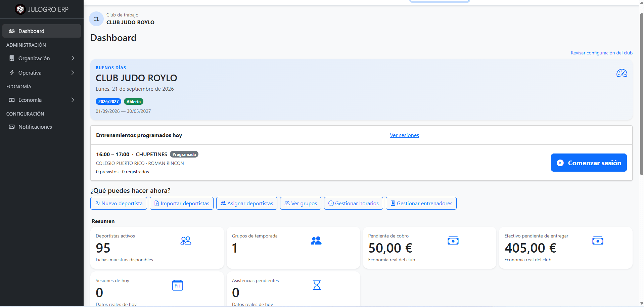Click the Gestionar entrenadores button
The height and width of the screenshot is (307, 644).
click(421, 203)
